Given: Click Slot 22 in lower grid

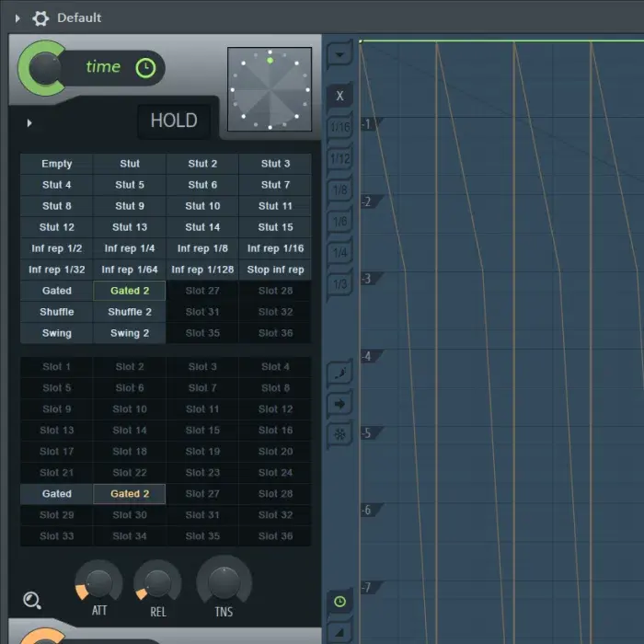Looking at the screenshot, I should pyautogui.click(x=130, y=473).
